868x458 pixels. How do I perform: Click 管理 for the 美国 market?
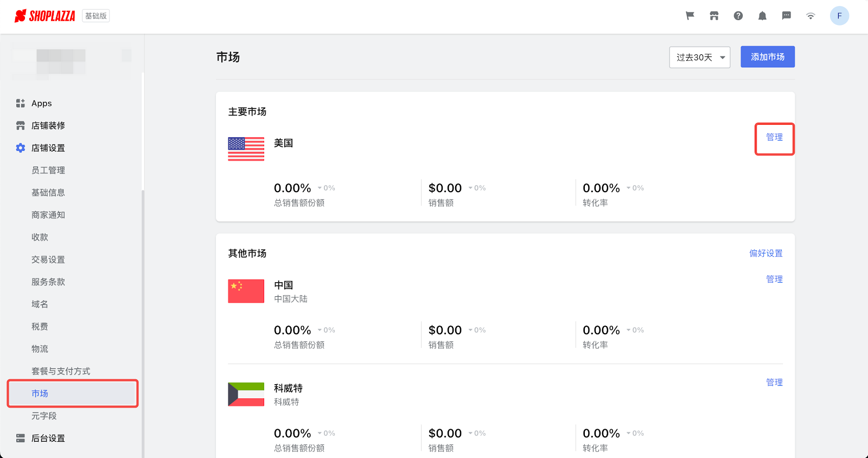click(774, 137)
